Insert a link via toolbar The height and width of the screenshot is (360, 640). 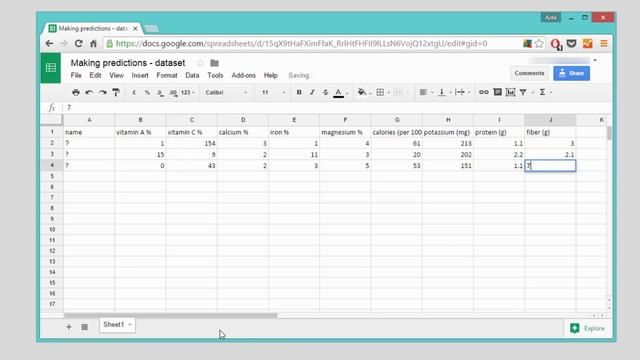[484, 92]
